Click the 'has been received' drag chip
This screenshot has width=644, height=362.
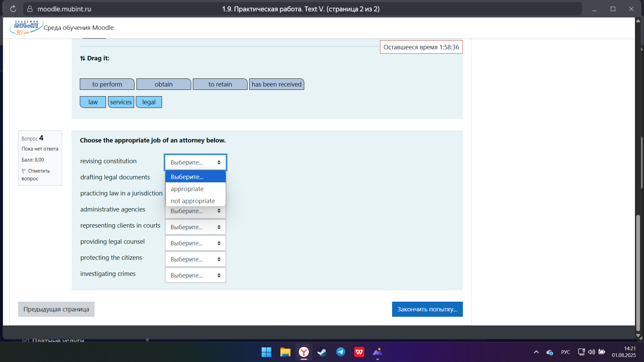[x=276, y=84]
